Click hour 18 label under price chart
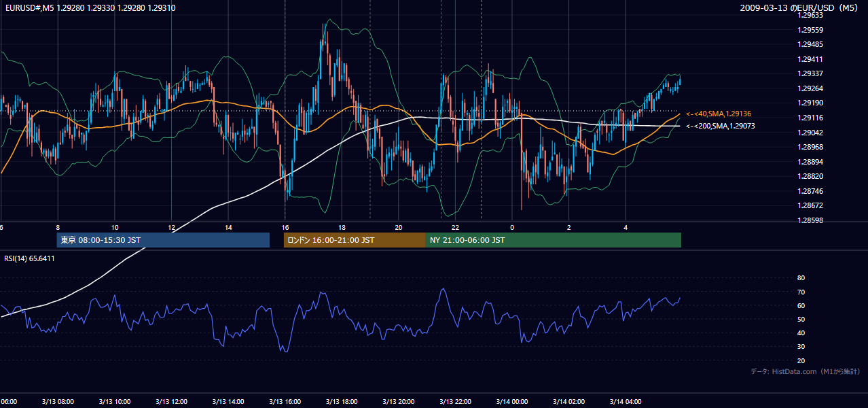 pos(342,227)
